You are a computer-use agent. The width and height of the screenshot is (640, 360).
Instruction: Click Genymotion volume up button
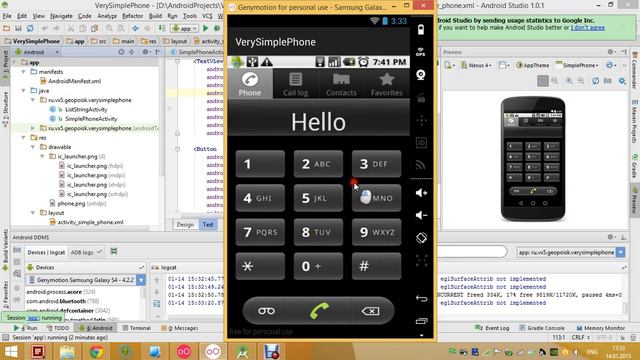421,193
